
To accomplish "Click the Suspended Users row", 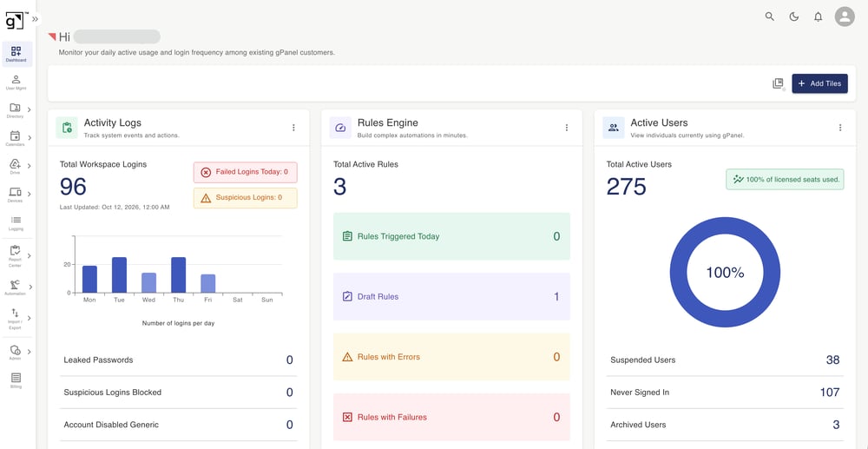I will pyautogui.click(x=725, y=360).
